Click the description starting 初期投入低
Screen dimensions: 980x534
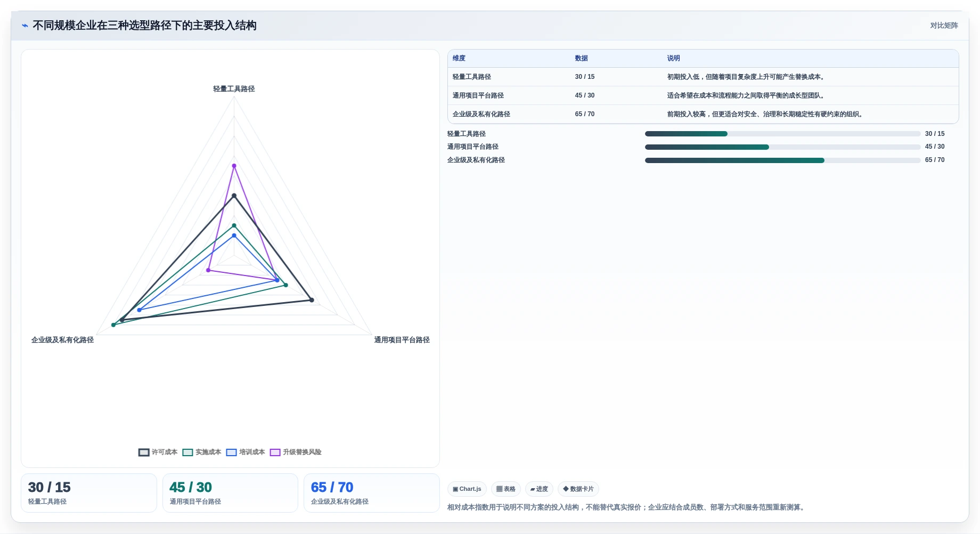coord(747,77)
